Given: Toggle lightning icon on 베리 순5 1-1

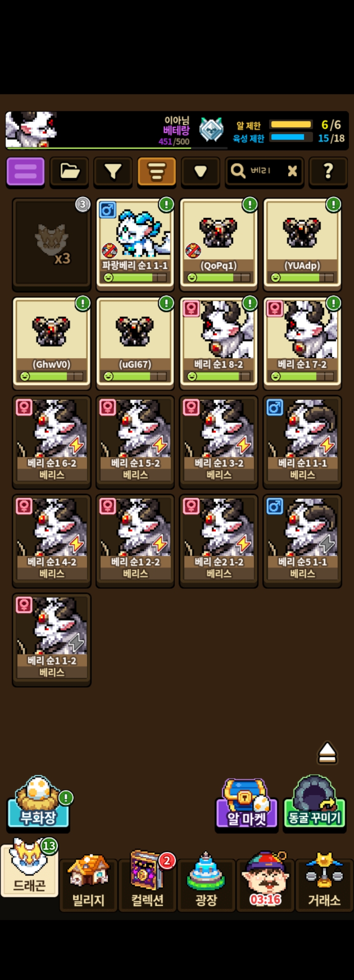Looking at the screenshot, I should pos(327,544).
